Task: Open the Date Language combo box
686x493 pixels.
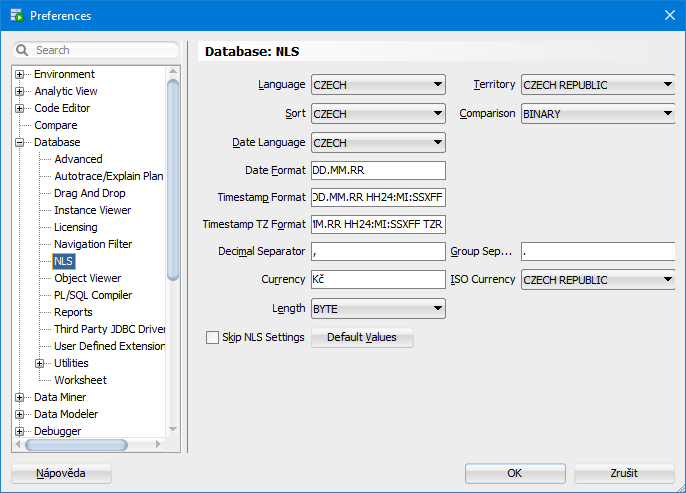Action: click(x=378, y=143)
